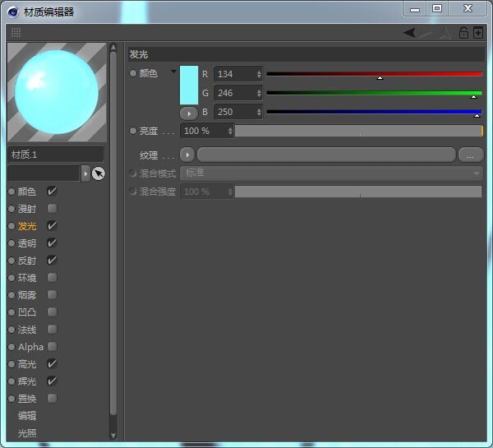The height and width of the screenshot is (448, 493).
Task: Enable the 漫射 channel checkbox
Action: (x=52, y=209)
